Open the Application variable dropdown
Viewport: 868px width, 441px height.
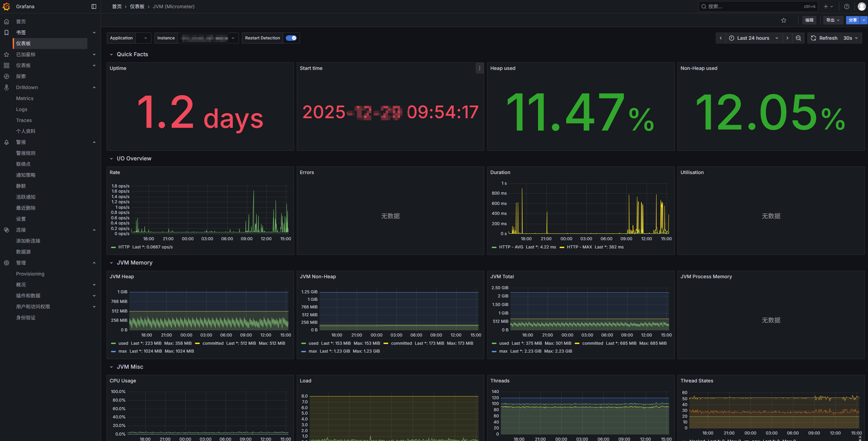pyautogui.click(x=145, y=38)
